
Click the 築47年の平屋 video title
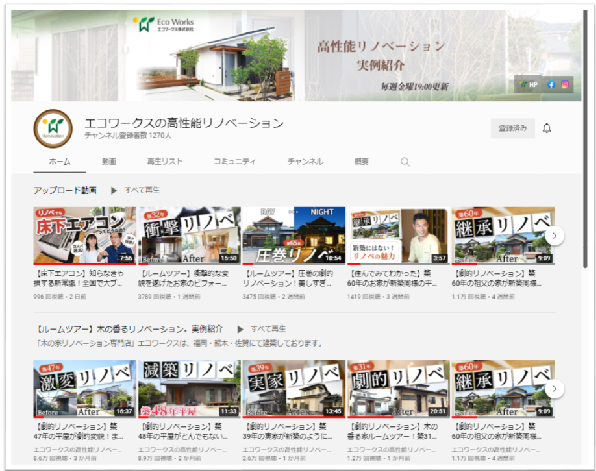pyautogui.click(x=79, y=431)
